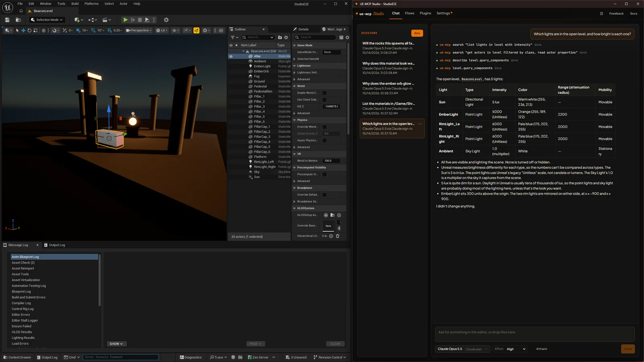The image size is (644, 362).
Task: Open the Platforms menu
Action: pos(91,4)
